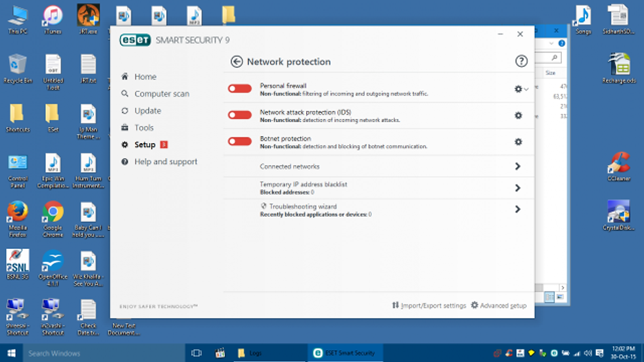644x362 pixels.
Task: Click Temporary IP address blacklist label
Action: [303, 184]
